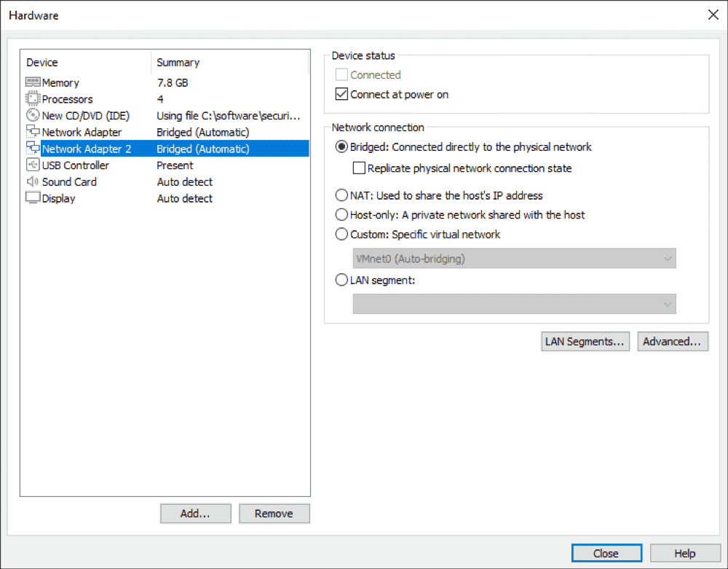
Task: Open Advanced... network settings
Action: (x=672, y=342)
